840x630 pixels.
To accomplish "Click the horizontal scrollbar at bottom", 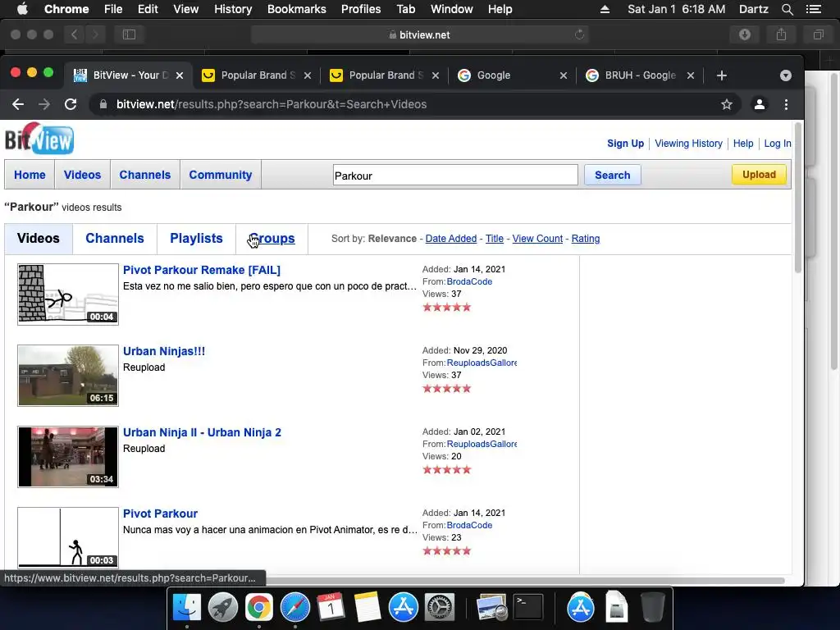I will click(525, 581).
